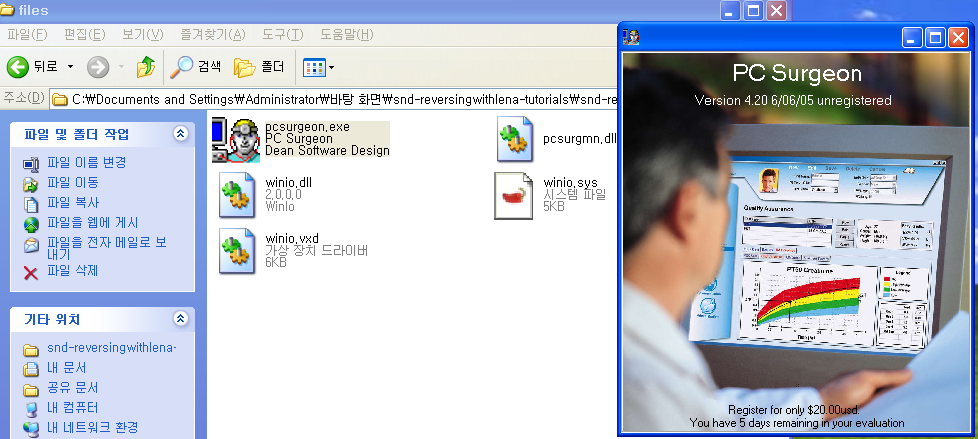Collapse the 기타 위치 panel

coord(180,319)
